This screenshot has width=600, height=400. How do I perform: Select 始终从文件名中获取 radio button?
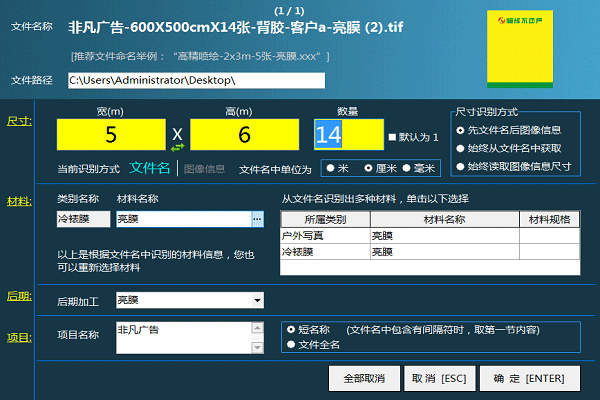point(460,148)
